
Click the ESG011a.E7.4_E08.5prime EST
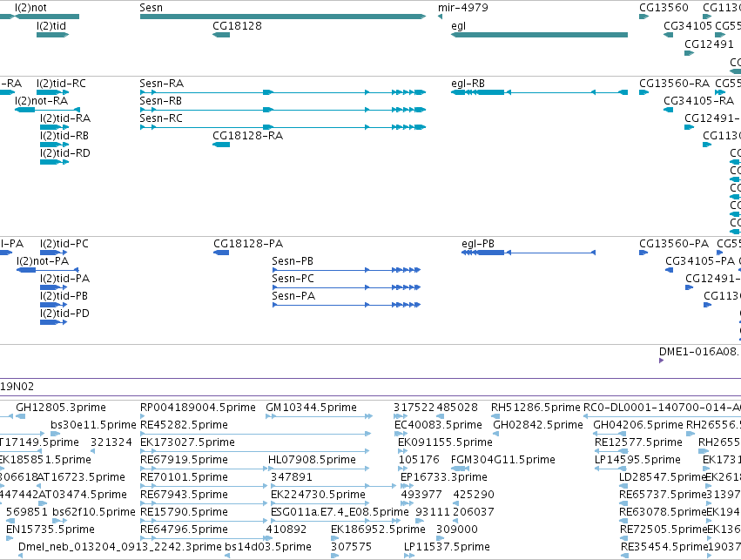(x=336, y=522)
